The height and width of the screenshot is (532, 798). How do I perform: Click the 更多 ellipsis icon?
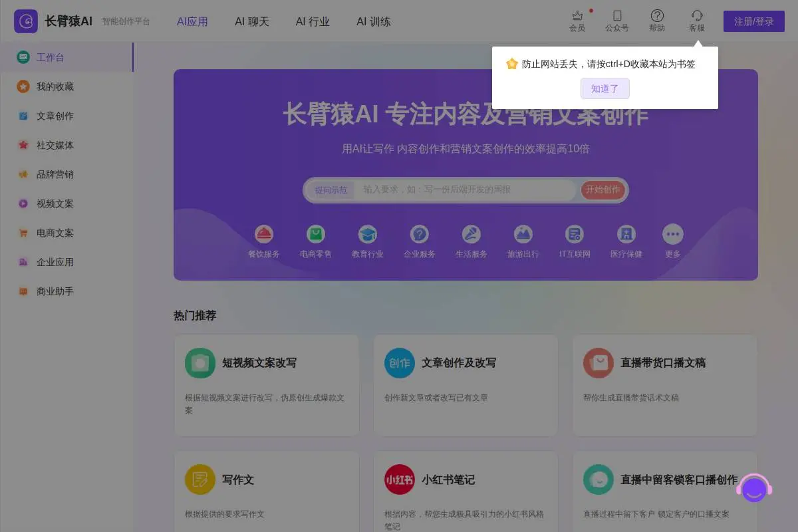(673, 234)
